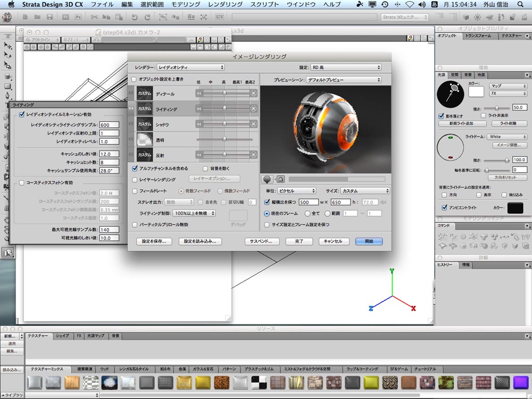This screenshot has width=532, height=399.
Task: Reset the Lighting row with its X button
Action: [x=253, y=109]
